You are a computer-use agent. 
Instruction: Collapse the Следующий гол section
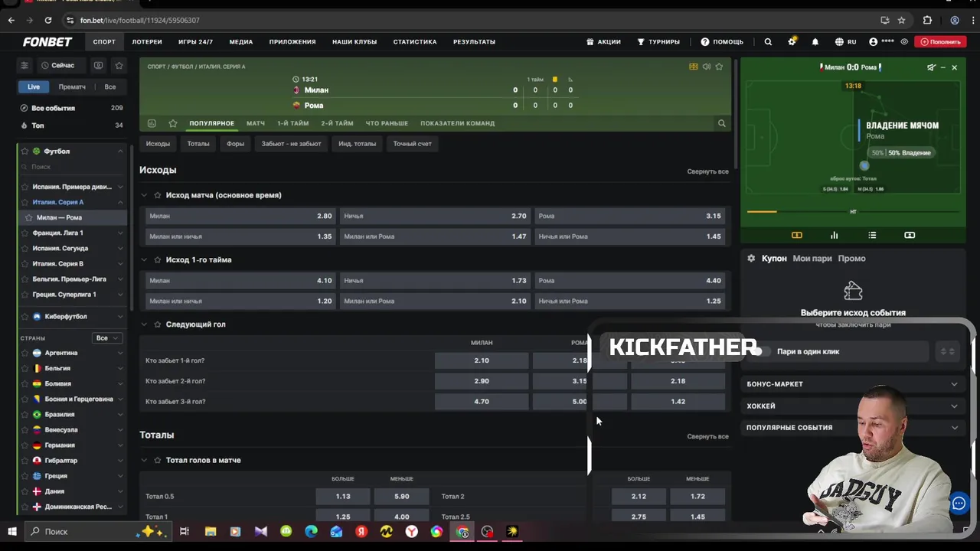tap(144, 324)
